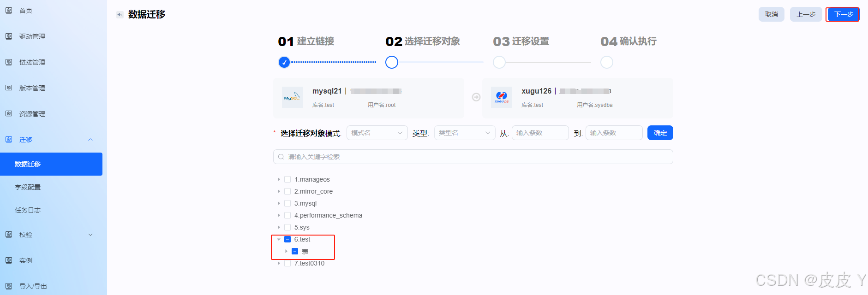This screenshot has width=868, height=295.
Task: Check the 7.test0310 checkbox
Action: (287, 263)
